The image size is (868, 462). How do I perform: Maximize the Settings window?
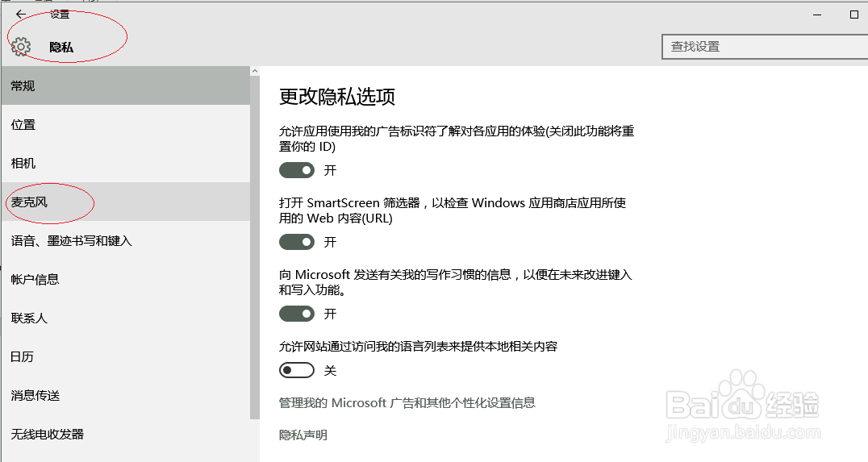tap(854, 15)
